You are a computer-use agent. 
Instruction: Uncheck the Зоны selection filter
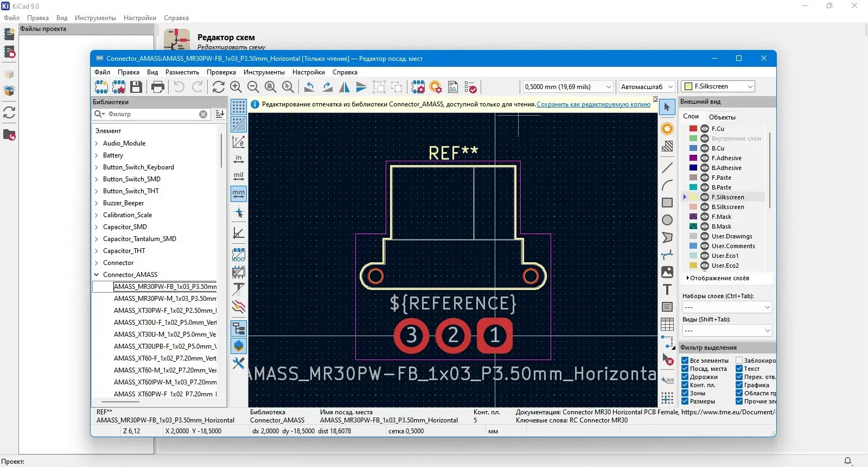[685, 393]
